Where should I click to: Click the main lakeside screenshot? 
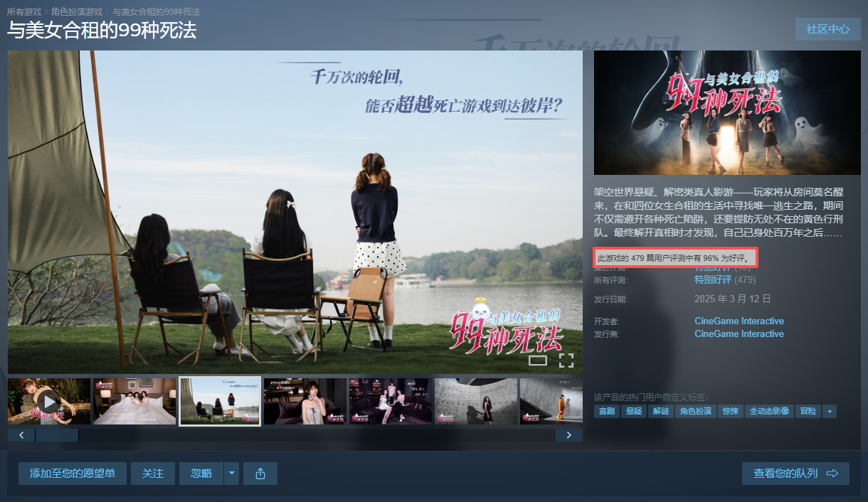pyautogui.click(x=295, y=212)
